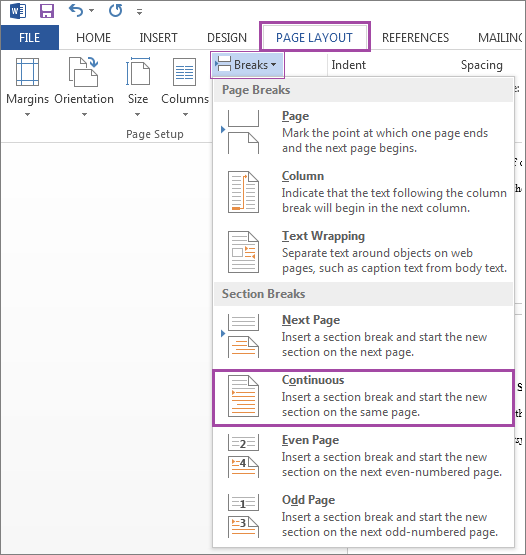This screenshot has width=526, height=555.
Task: Choose Even Page section break title
Action: pyautogui.click(x=310, y=440)
